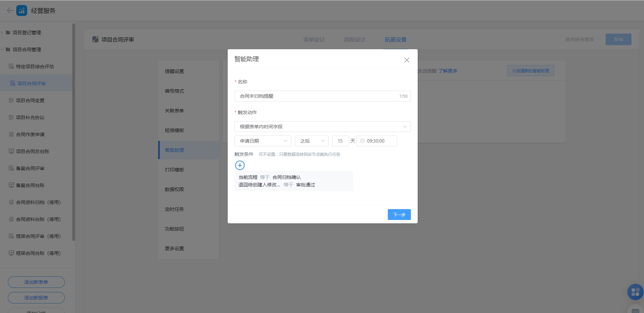Open 打印模板 settings

click(189, 170)
